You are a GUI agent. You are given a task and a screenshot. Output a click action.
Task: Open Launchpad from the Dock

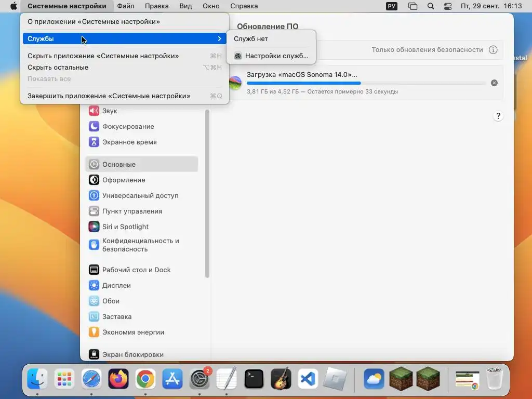(x=64, y=379)
